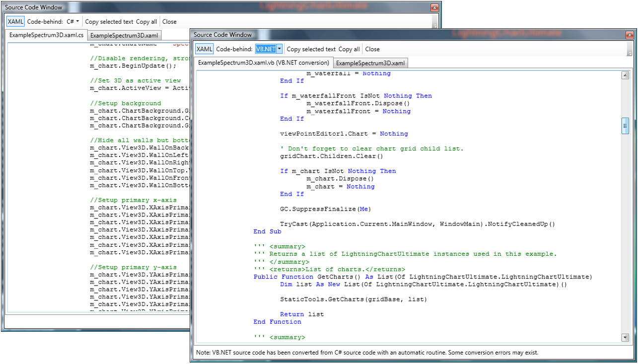
Task: Select ExampleSpectrum3D.xaml.cs tab in back window
Action: point(47,35)
